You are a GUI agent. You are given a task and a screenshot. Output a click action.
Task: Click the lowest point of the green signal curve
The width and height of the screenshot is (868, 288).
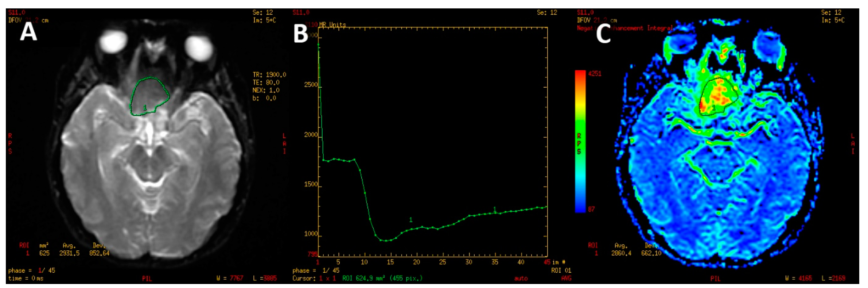click(x=386, y=241)
